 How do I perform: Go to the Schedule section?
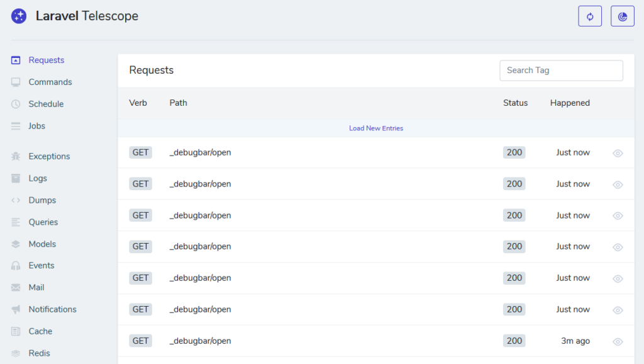click(x=46, y=104)
